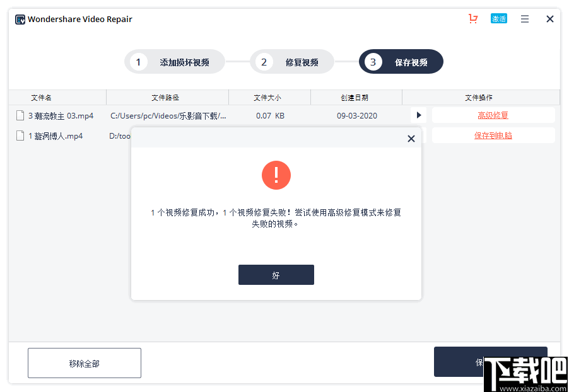Click the orange exclamation warning icon
The width and height of the screenshot is (569, 392).
276,175
